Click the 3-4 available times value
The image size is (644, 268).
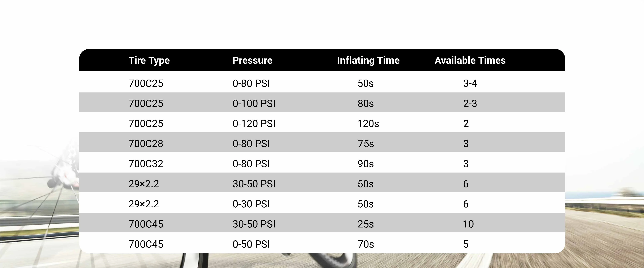click(x=470, y=83)
